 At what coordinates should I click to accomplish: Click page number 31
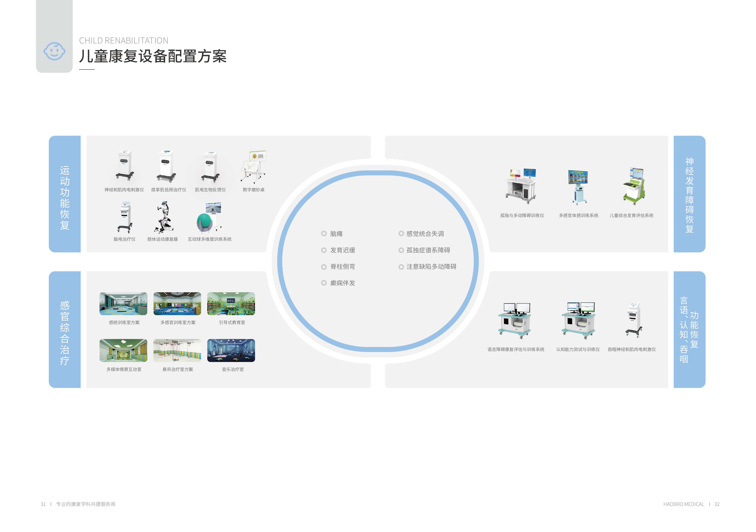tap(43, 504)
